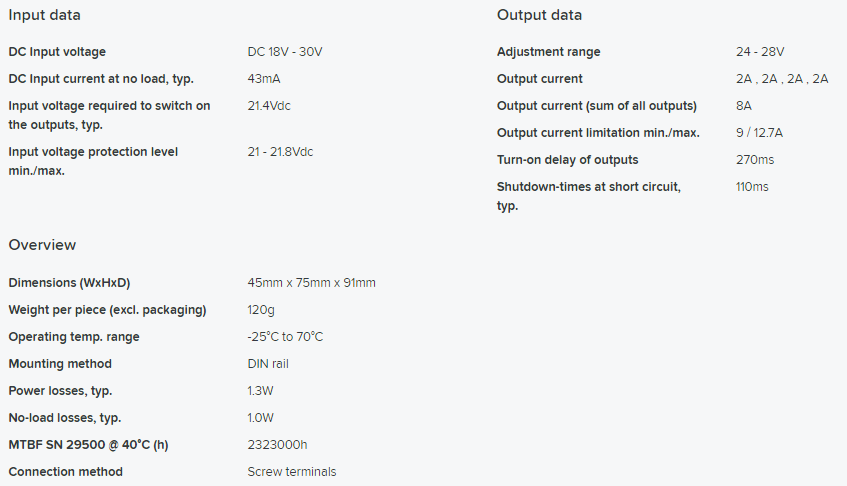Click the 2323000h MTBF value
This screenshot has height=486, width=847.
pyautogui.click(x=277, y=445)
